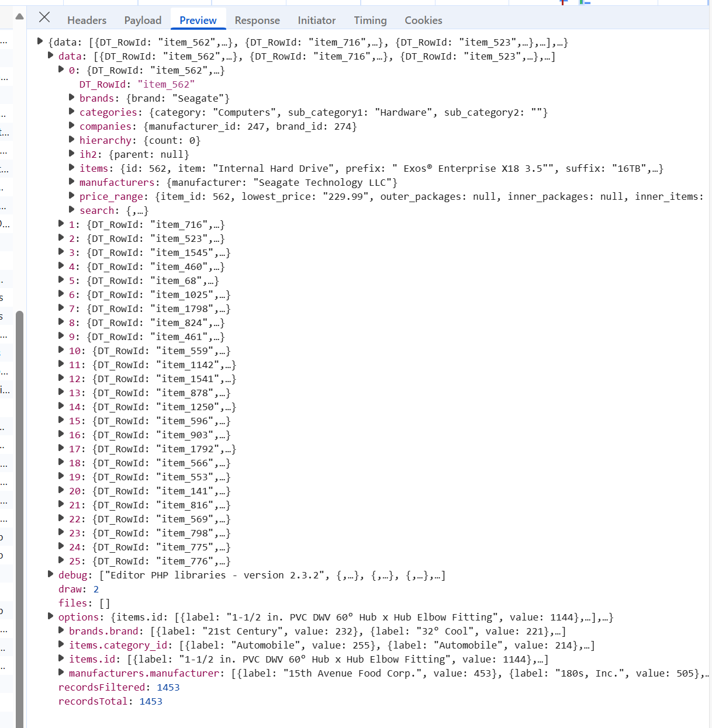
Task: Switch to the Headers tab
Action: click(87, 20)
